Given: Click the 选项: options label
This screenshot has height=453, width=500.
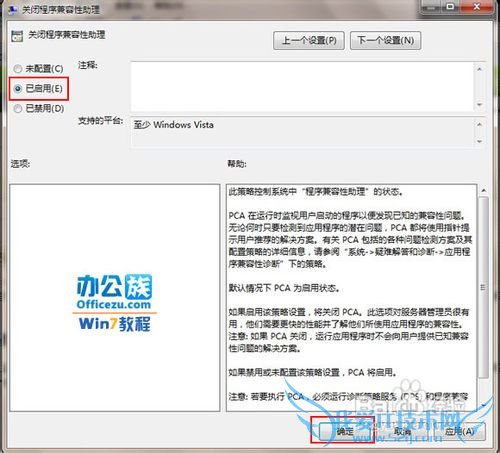Looking at the screenshot, I should click(x=21, y=164).
